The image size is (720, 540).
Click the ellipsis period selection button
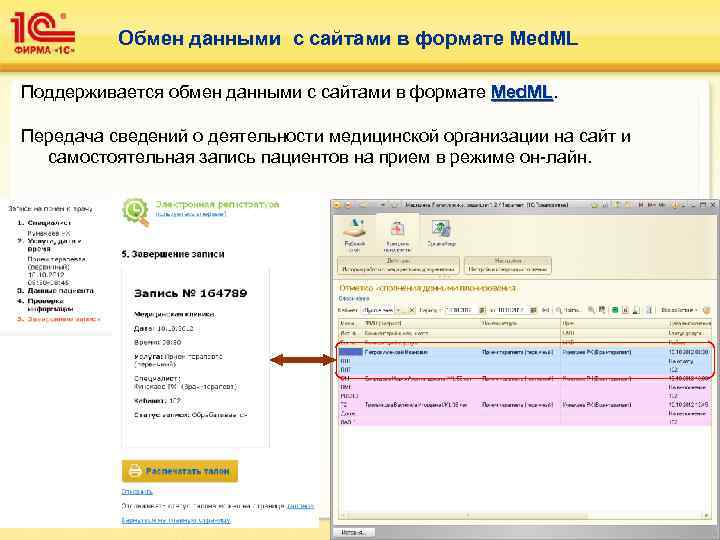coord(545,310)
